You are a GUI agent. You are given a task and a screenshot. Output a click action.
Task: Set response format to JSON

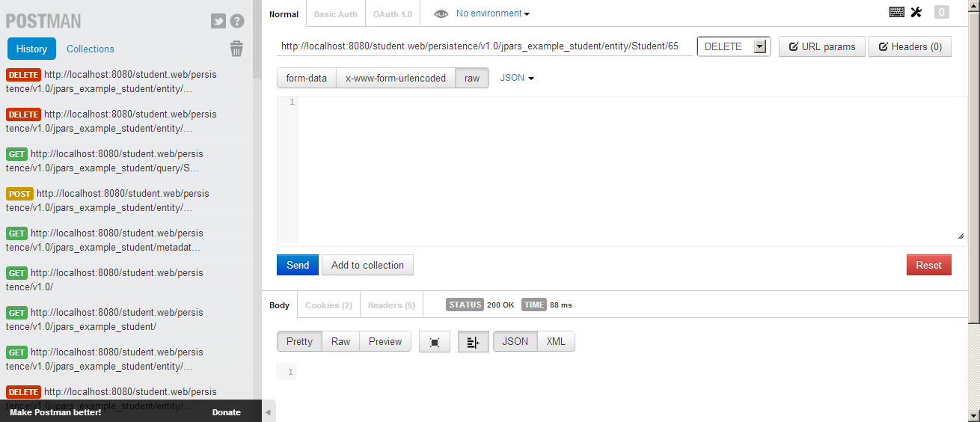[515, 341]
